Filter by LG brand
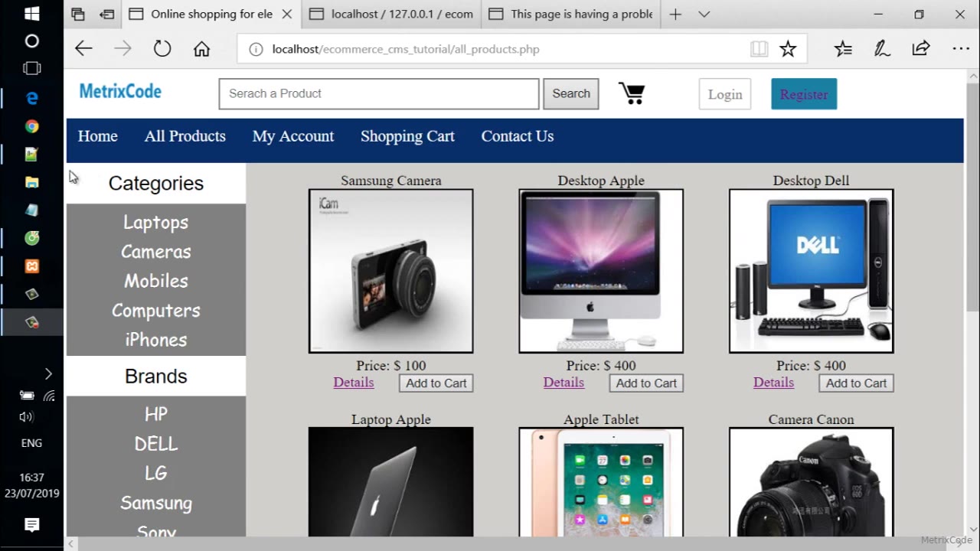Image resolution: width=980 pixels, height=551 pixels. click(156, 473)
